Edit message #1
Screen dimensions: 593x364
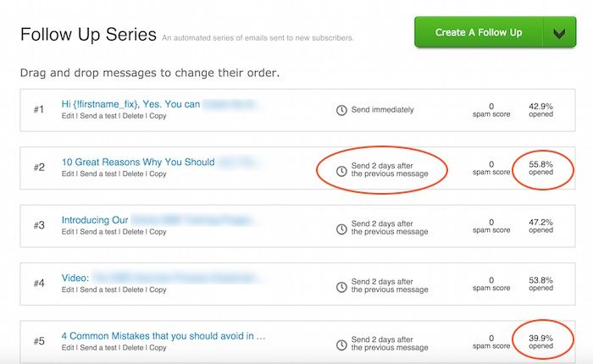tap(68, 116)
